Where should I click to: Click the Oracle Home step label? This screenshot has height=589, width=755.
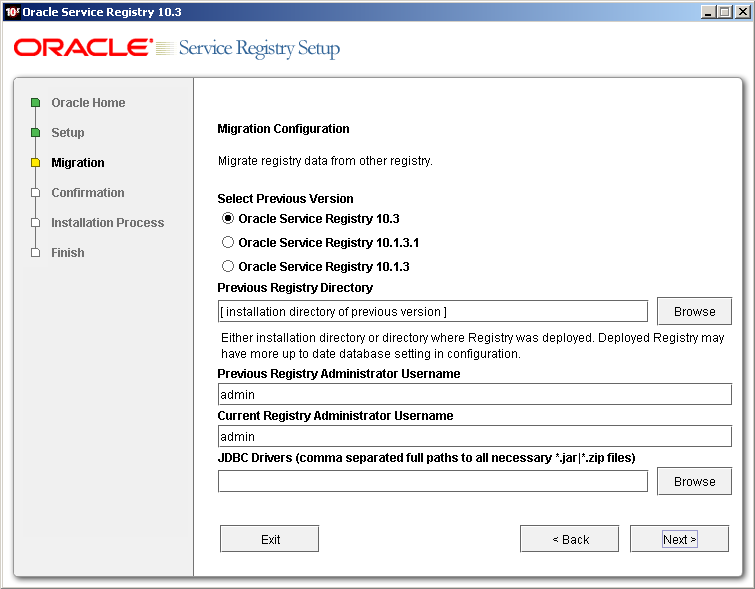click(88, 103)
